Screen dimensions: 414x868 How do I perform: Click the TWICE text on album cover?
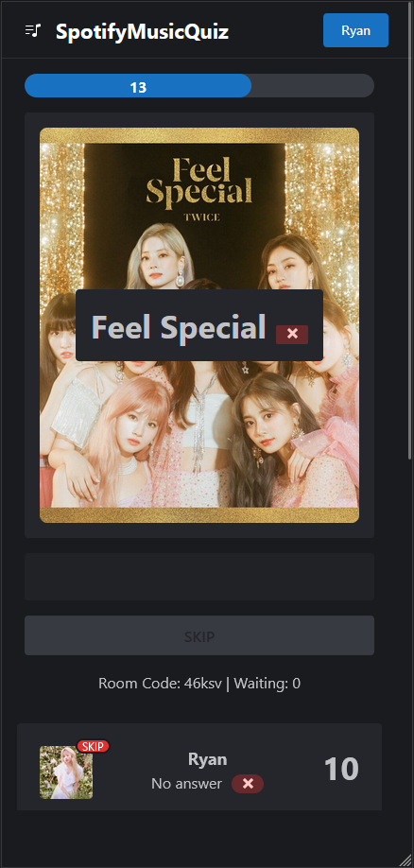[201, 217]
